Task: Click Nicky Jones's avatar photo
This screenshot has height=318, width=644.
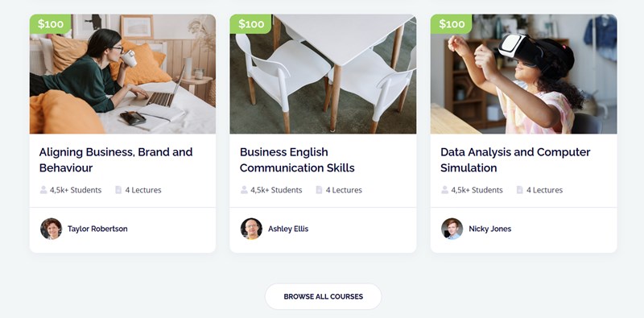Action: 452,229
